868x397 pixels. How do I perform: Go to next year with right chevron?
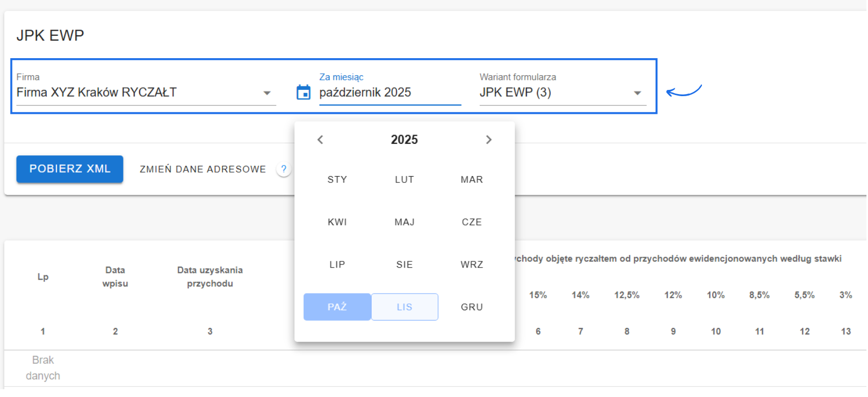(489, 140)
